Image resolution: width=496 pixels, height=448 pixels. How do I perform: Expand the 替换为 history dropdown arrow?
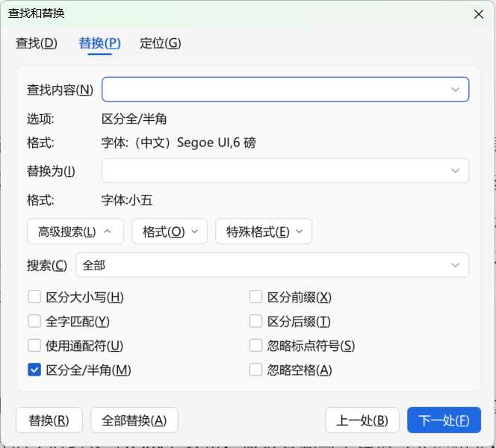pos(455,171)
